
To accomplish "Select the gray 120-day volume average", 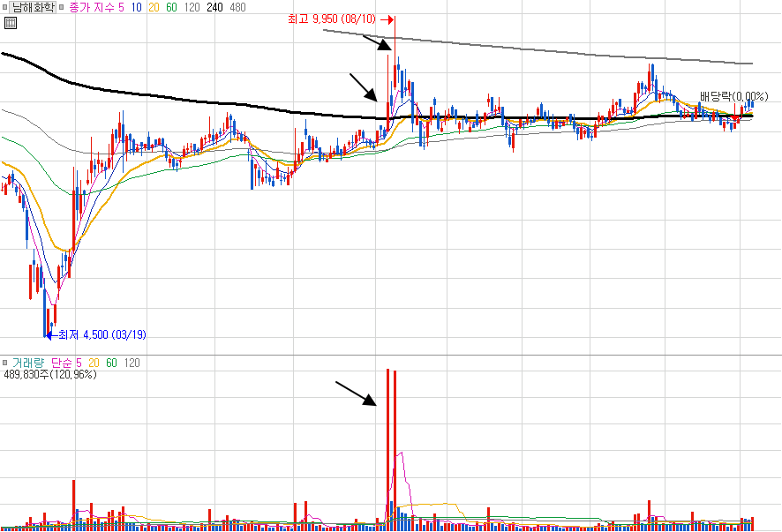I will [132, 363].
